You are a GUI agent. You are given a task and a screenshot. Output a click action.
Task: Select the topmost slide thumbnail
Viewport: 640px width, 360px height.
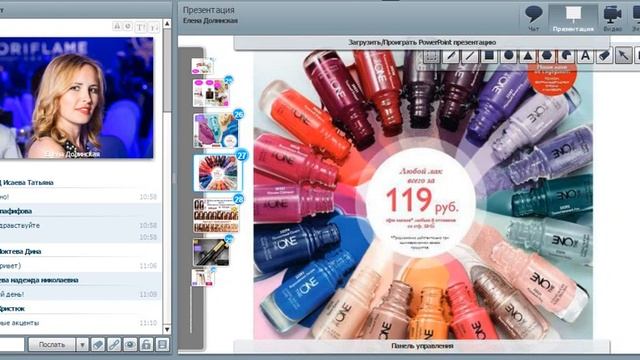click(203, 66)
